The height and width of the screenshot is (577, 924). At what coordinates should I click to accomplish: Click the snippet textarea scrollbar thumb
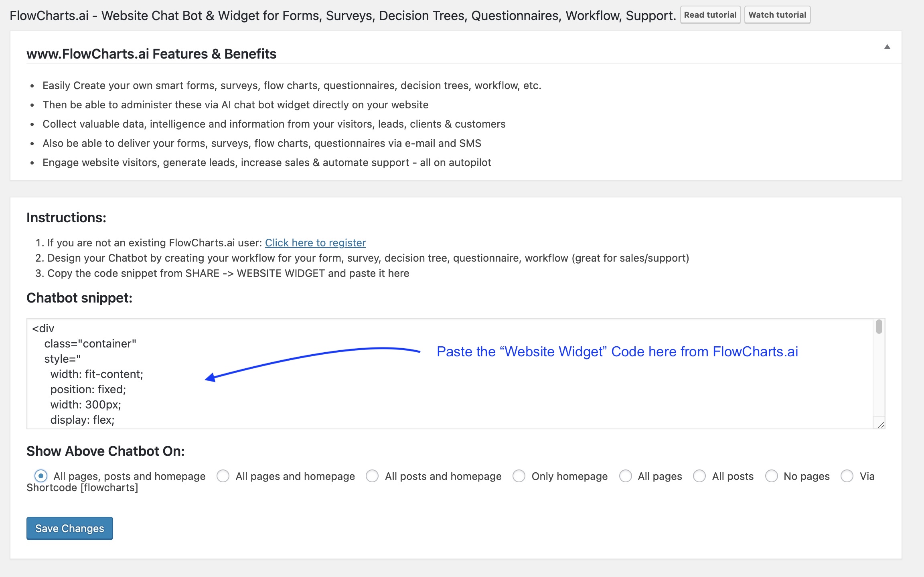tap(879, 327)
